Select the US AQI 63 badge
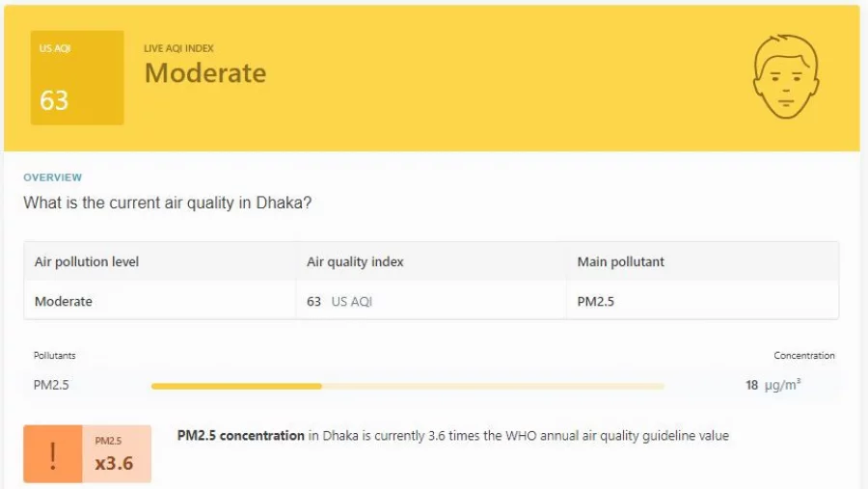Image resolution: width=868 pixels, height=489 pixels. coord(77,77)
